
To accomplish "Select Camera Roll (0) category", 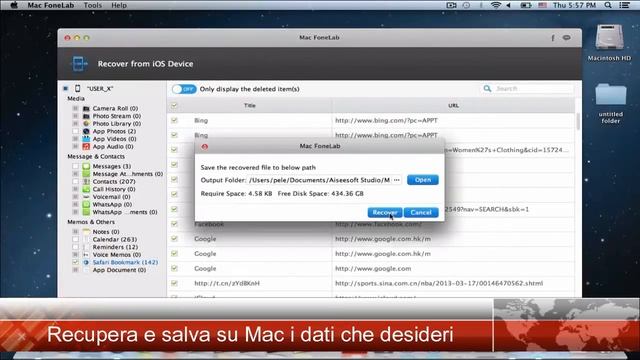I will (x=115, y=108).
